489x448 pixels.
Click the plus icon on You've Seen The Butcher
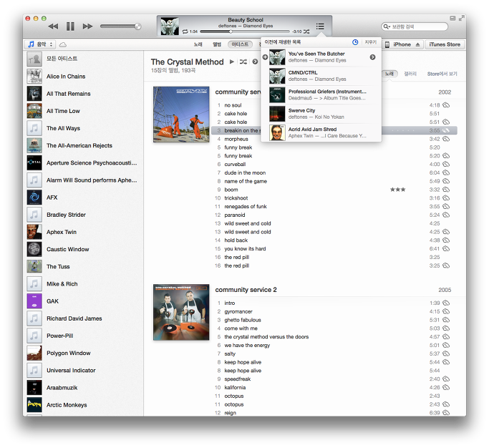(x=265, y=57)
